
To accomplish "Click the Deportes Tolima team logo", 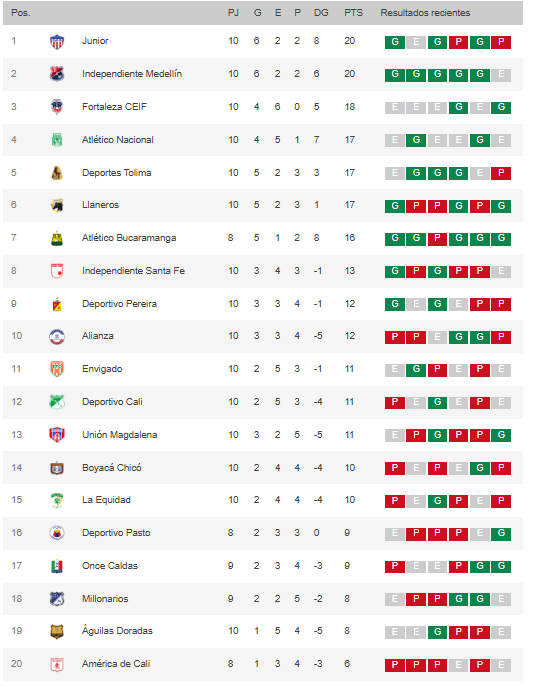I will tap(57, 173).
